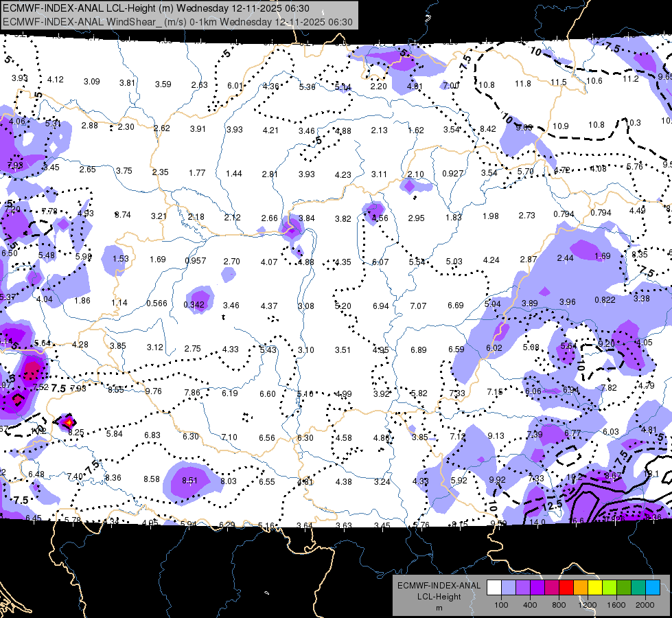Click the legend tick label 1200
Viewport: 672px width, 618px height.
coord(587,605)
